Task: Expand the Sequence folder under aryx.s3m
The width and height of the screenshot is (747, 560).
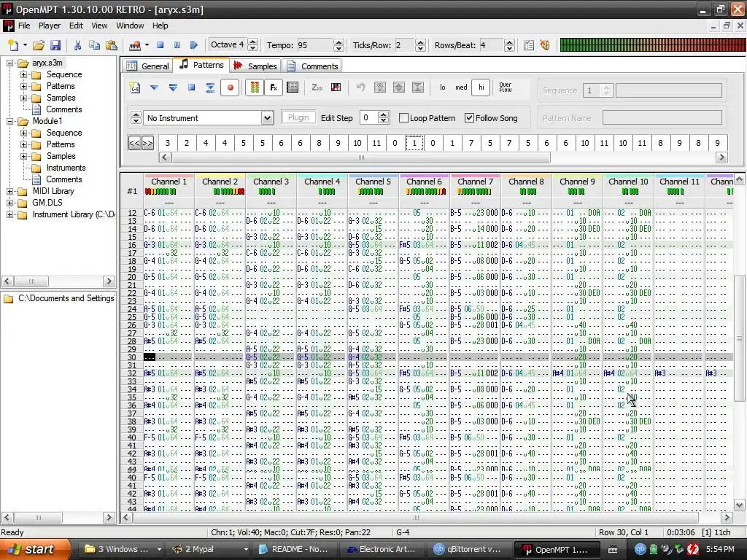Action: click(x=23, y=74)
